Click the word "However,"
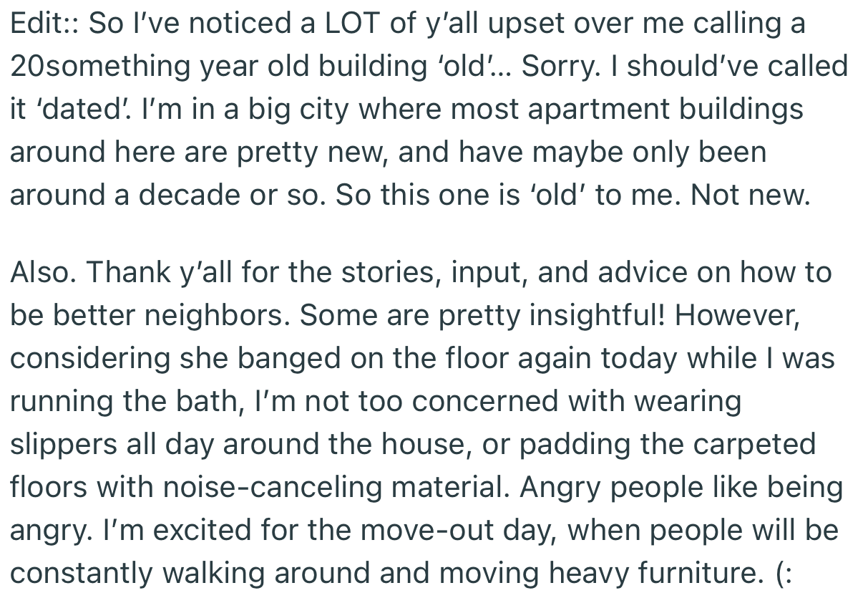Image resolution: width=868 pixels, height=598 pixels. pos(737,316)
